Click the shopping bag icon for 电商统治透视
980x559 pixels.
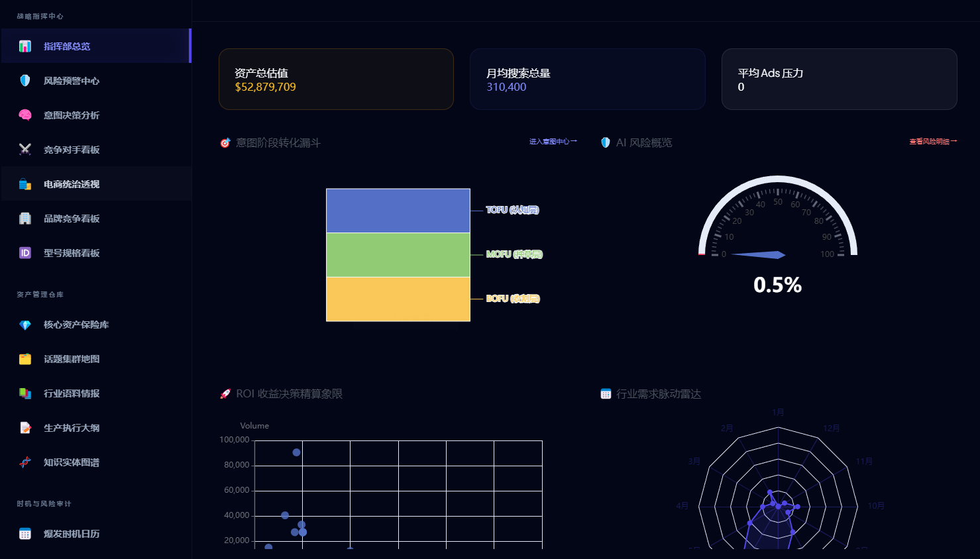tap(25, 184)
